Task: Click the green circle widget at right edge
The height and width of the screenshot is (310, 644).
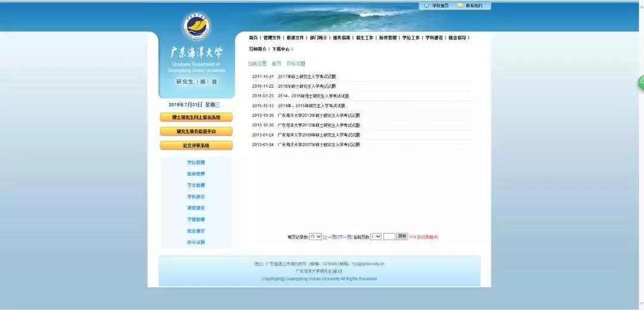Action: [640, 83]
